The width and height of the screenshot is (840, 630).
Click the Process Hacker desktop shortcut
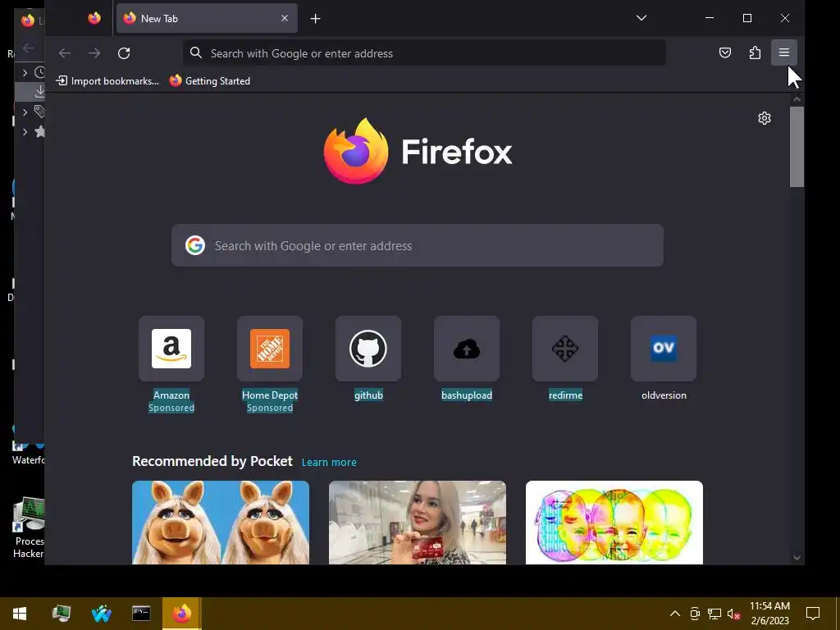[x=29, y=527]
